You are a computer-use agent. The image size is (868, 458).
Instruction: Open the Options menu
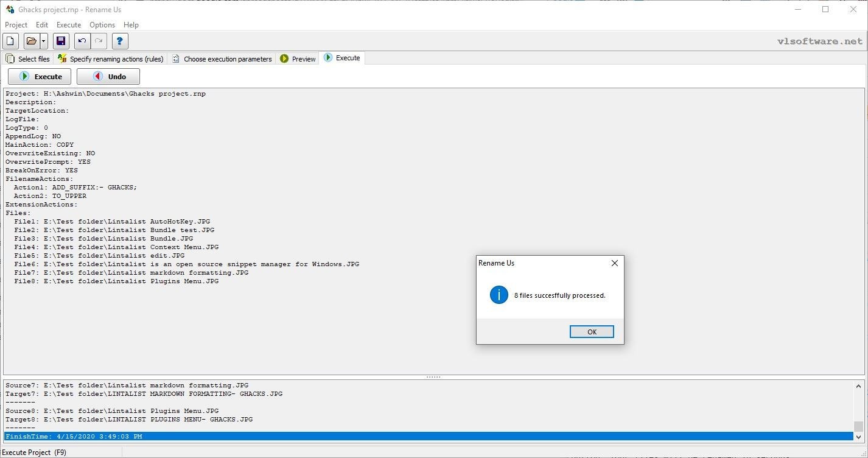(x=102, y=25)
